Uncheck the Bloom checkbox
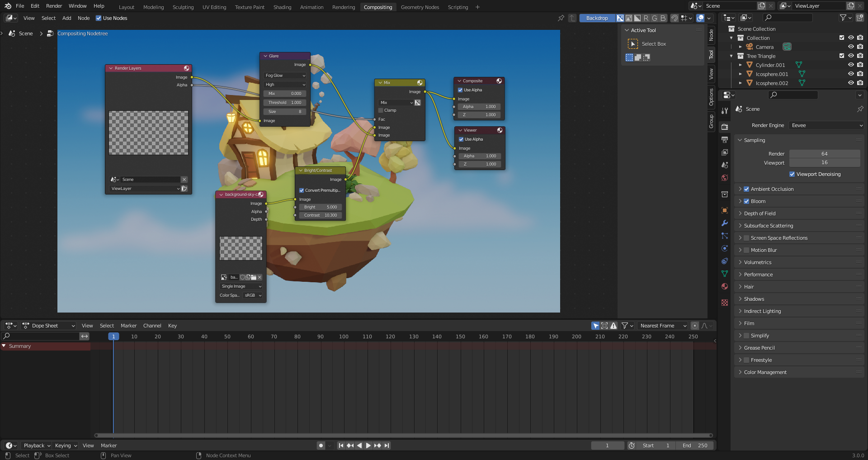 746,201
